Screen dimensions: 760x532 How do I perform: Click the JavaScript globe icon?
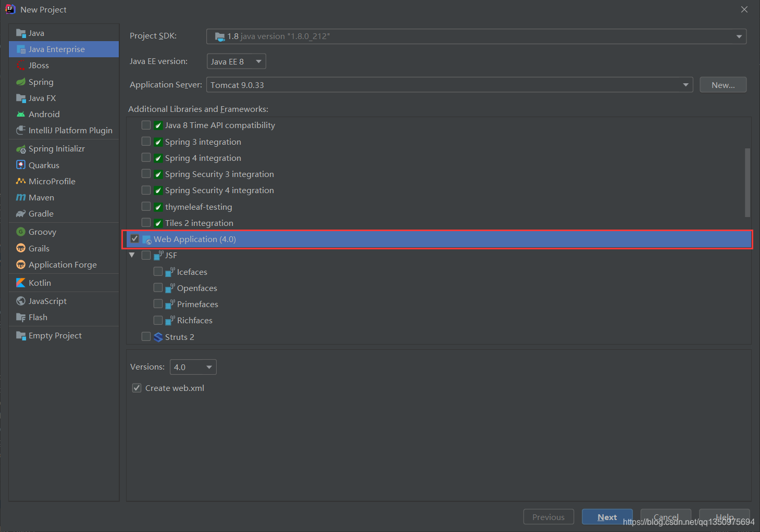(x=21, y=301)
